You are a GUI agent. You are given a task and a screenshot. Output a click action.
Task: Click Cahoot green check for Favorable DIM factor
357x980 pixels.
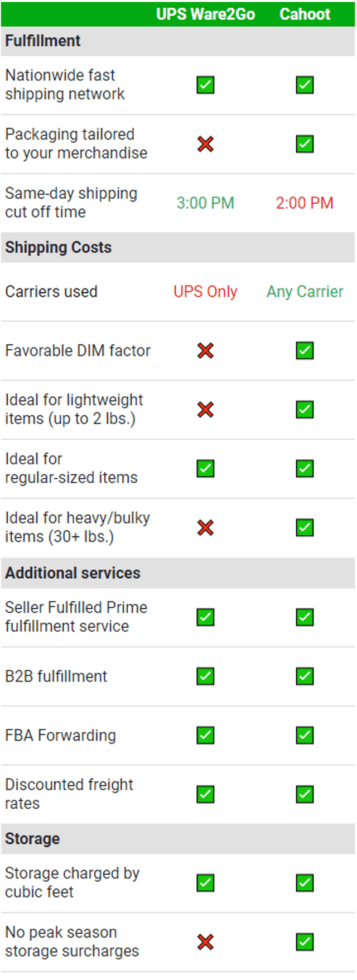305,350
